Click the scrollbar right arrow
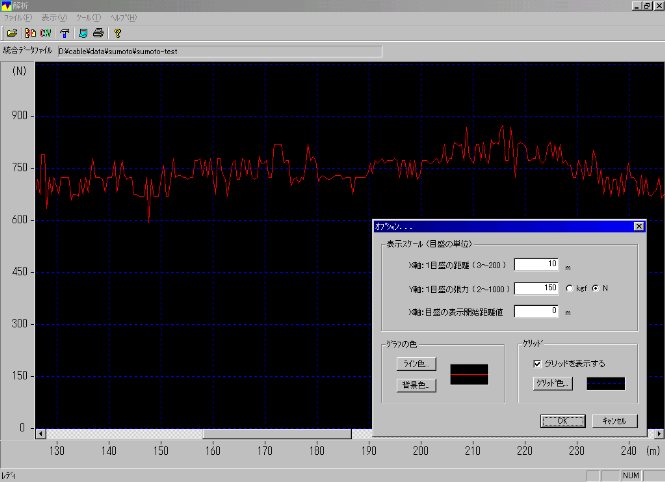The width and height of the screenshot is (665, 482). pyautogui.click(x=659, y=434)
